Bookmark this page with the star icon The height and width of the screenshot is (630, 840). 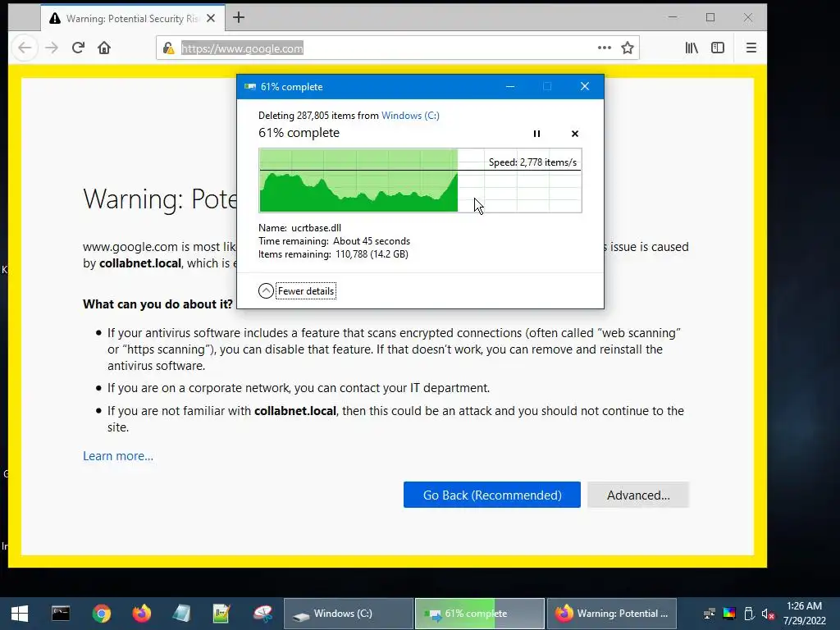[x=628, y=48]
